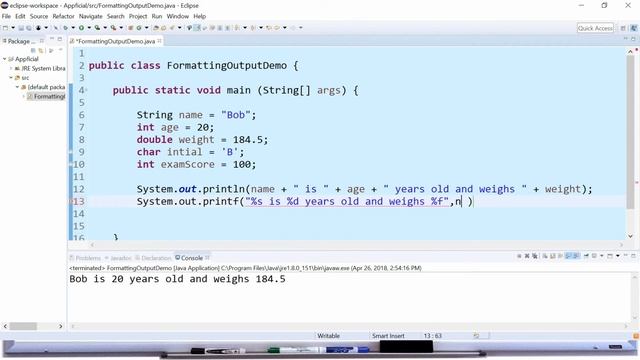Screen dimensions: 640x360
Task: Click the Smart Insert status bar entry
Action: (388, 336)
